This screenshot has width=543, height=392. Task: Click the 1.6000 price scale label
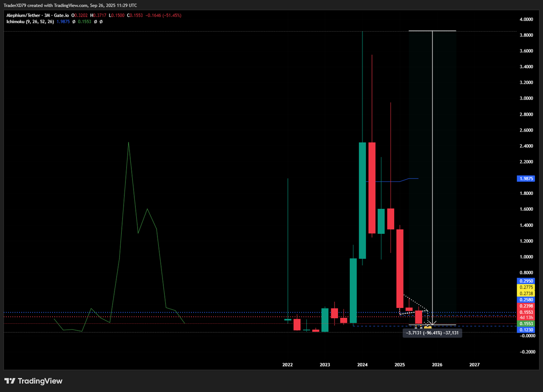coord(526,209)
